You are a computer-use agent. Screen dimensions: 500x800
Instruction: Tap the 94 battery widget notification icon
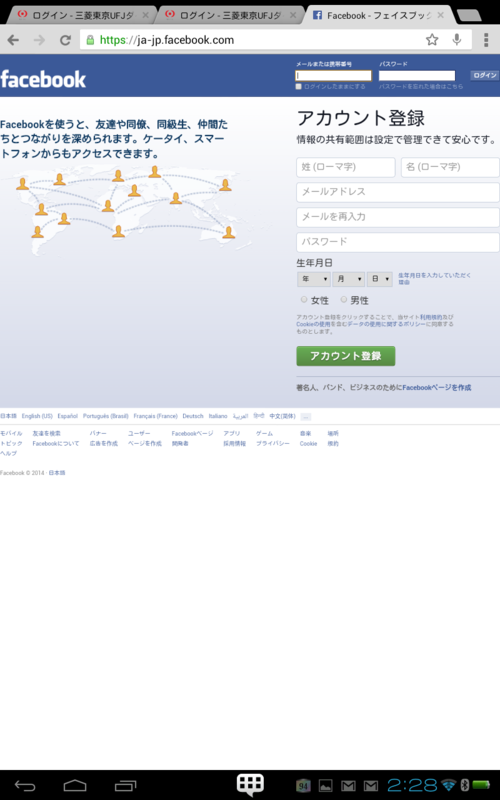[303, 786]
